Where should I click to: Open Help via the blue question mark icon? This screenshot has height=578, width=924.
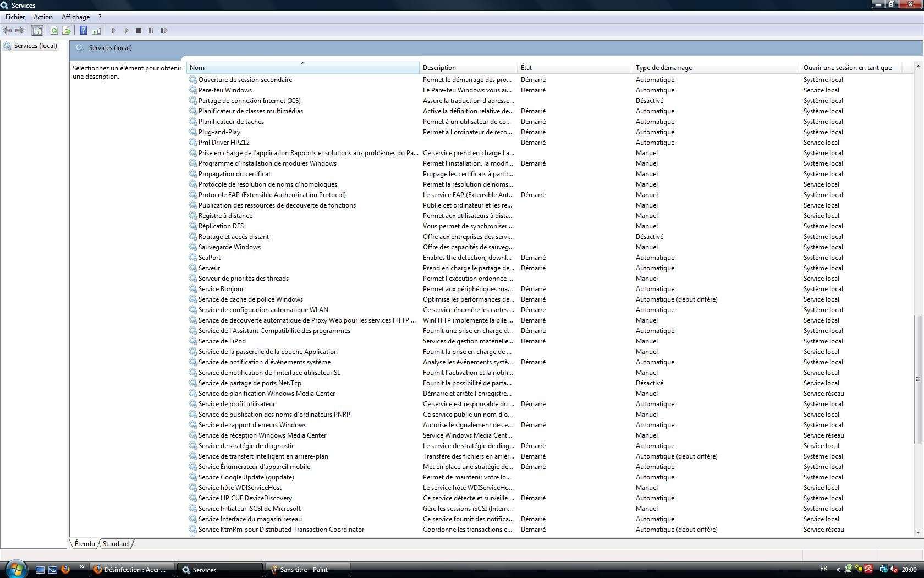(83, 30)
